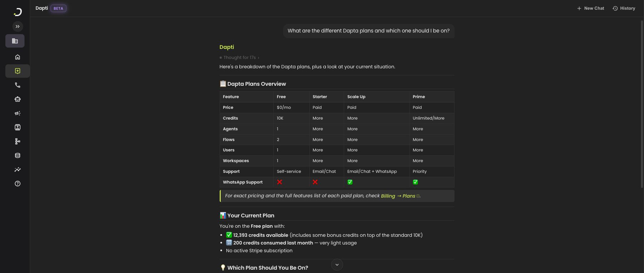
Task: Expand the 'Thought for 17s' section
Action: (x=239, y=58)
